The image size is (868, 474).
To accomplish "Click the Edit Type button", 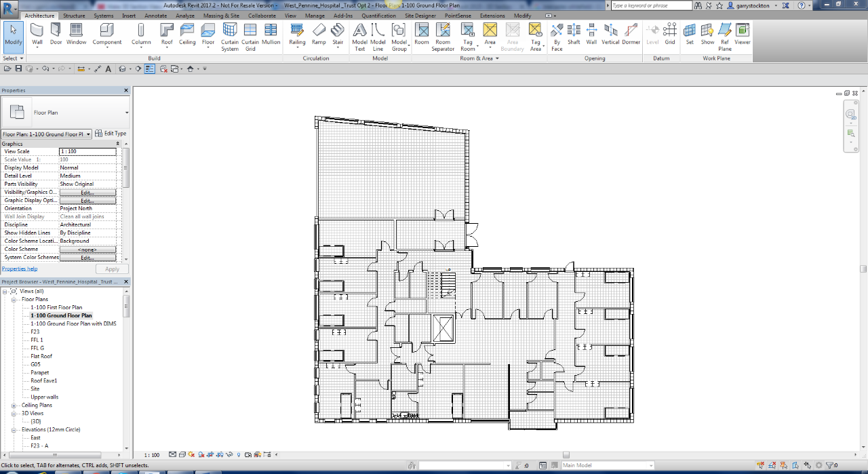I will (x=111, y=134).
